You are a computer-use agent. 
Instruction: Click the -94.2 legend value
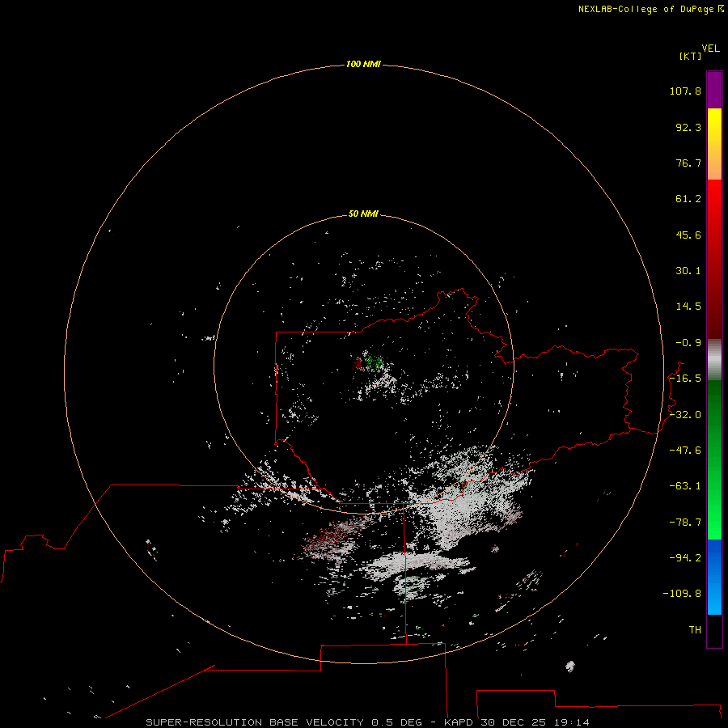pos(685,558)
